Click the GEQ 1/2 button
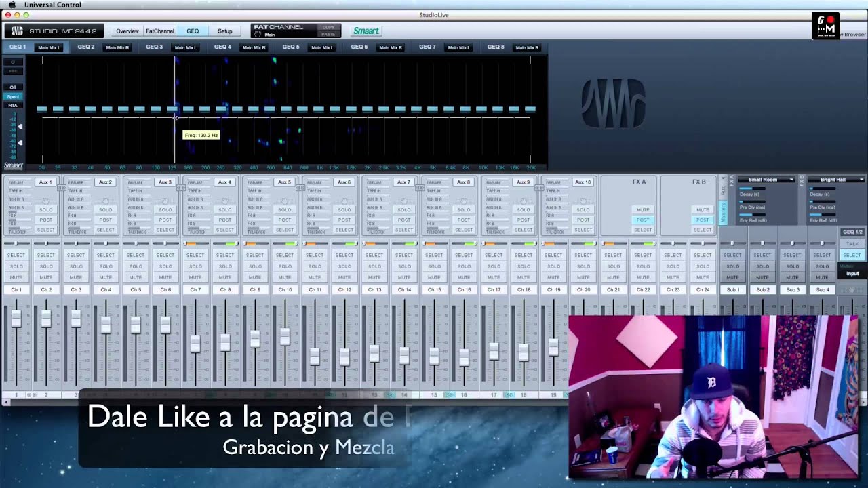Screen dimensions: 868x488 pyautogui.click(x=852, y=232)
